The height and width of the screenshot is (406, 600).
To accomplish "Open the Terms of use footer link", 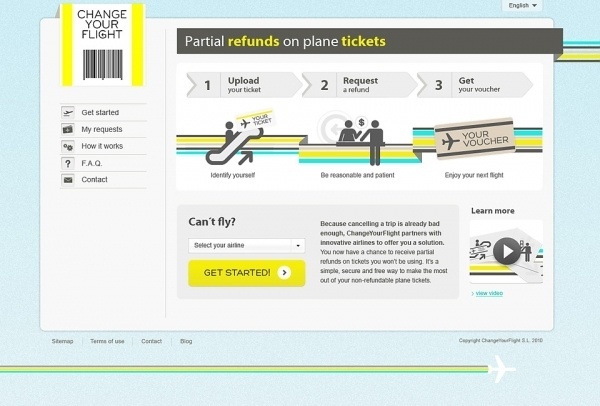I will tap(107, 341).
